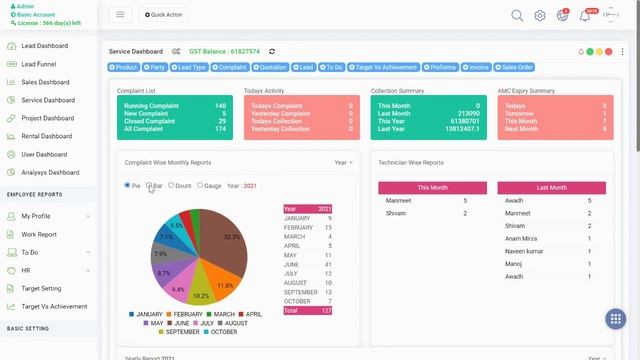
Task: Open Sales Dashboard in the sidebar
Action: click(45, 82)
